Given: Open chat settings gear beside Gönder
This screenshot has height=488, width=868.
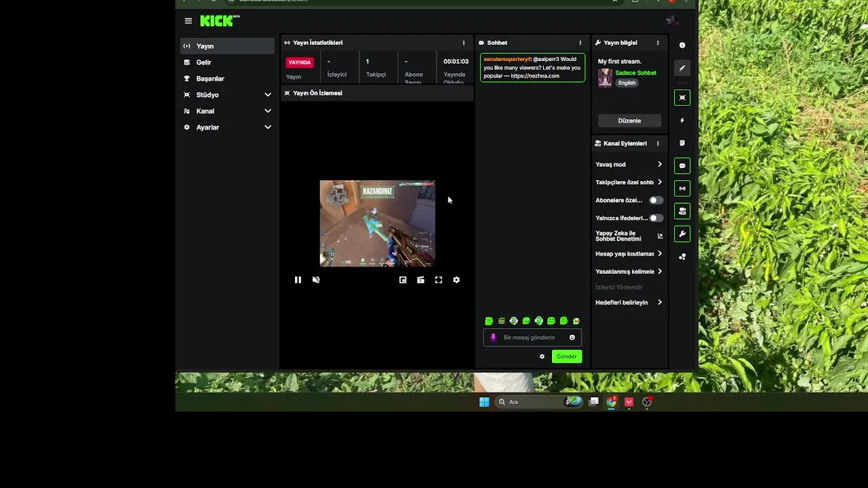Looking at the screenshot, I should click(x=542, y=357).
